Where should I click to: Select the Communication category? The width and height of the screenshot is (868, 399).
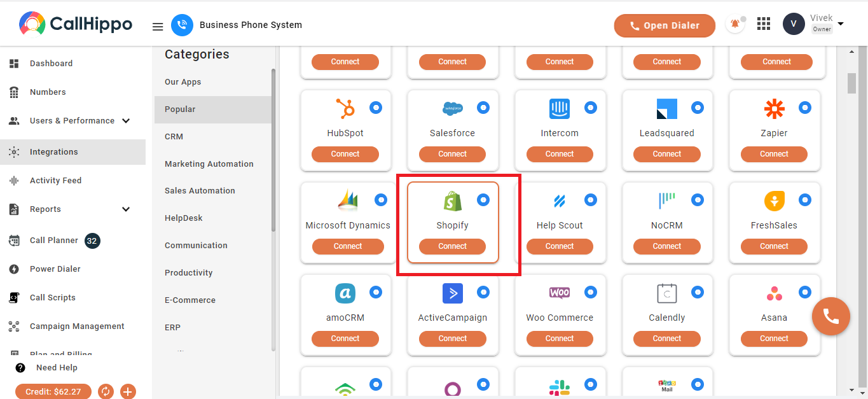pos(212,246)
